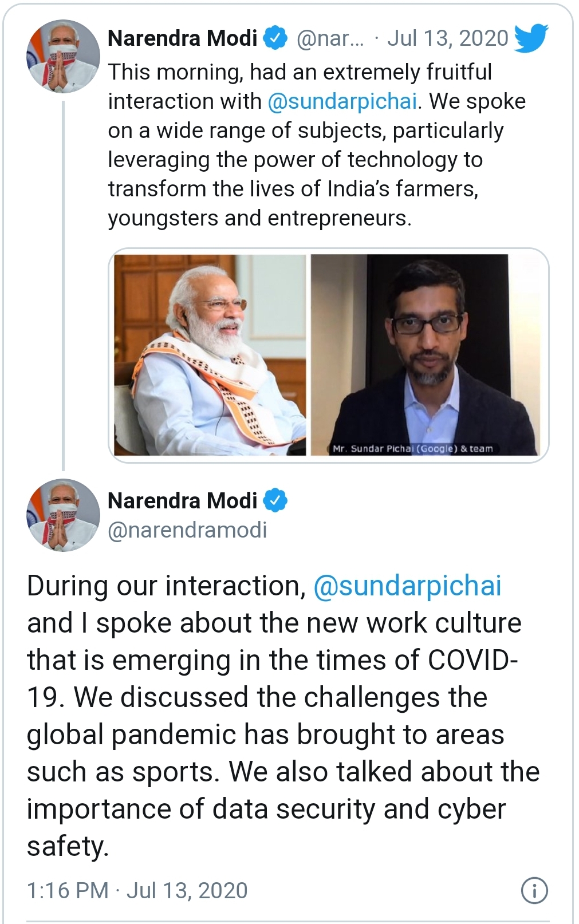
Task: Click verified badge on second tweet name
Action: [x=275, y=501]
